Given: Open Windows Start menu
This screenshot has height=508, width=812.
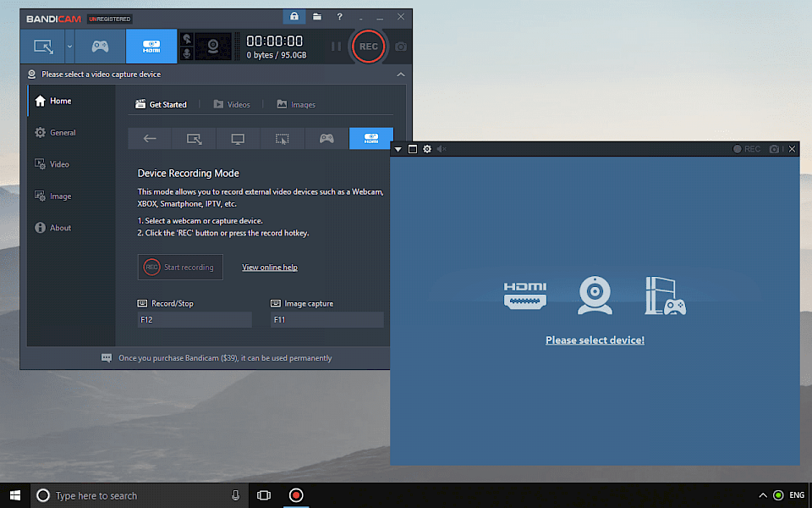Looking at the screenshot, I should (x=15, y=495).
